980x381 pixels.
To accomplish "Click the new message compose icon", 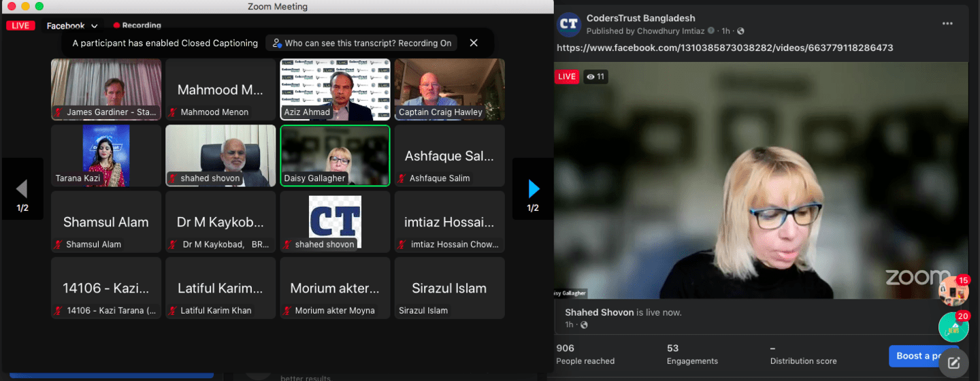I will (953, 363).
